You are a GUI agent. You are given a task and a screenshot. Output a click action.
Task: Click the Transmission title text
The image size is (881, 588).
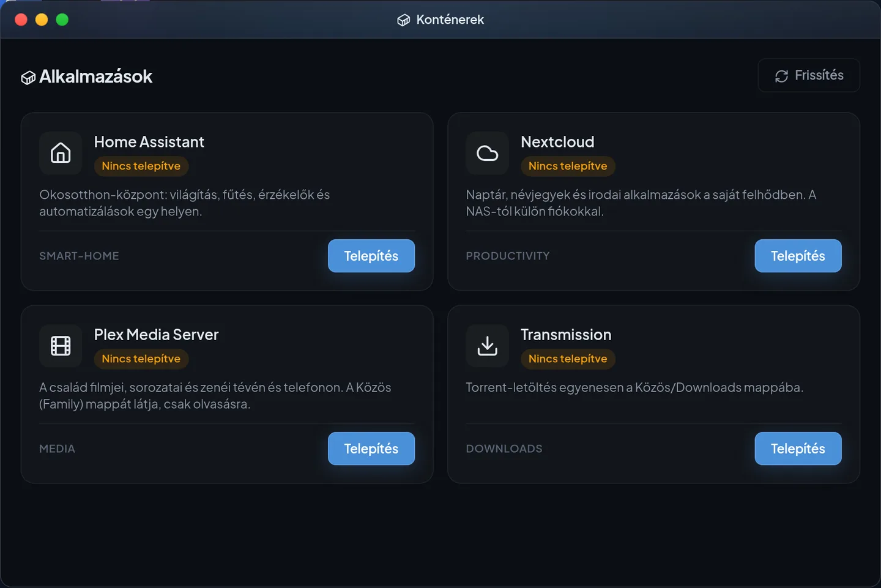click(x=566, y=335)
